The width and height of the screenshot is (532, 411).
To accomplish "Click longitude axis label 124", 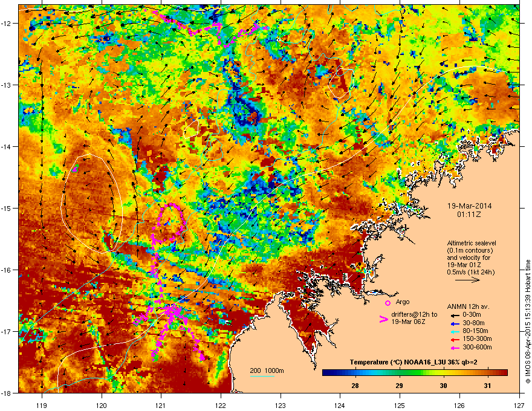I will [x=340, y=405].
